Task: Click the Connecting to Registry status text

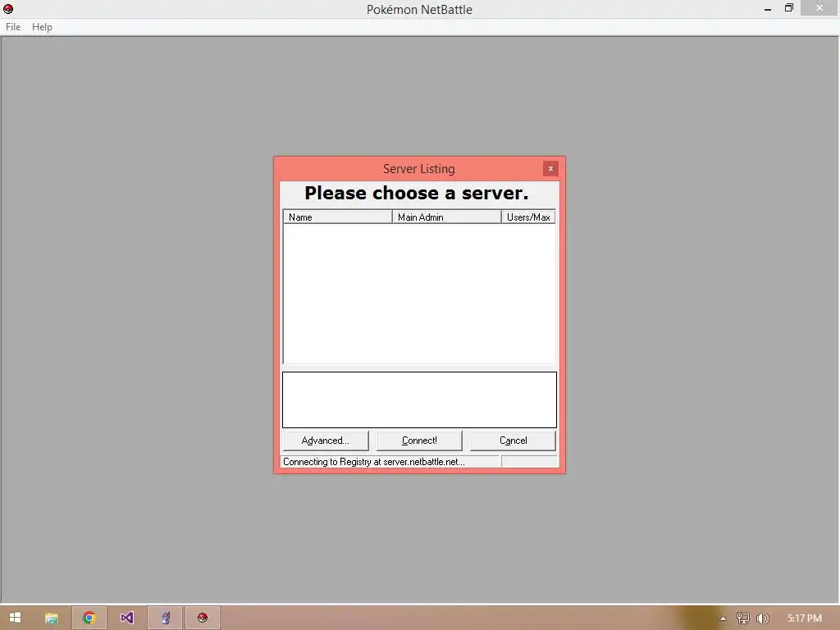Action: click(x=373, y=462)
